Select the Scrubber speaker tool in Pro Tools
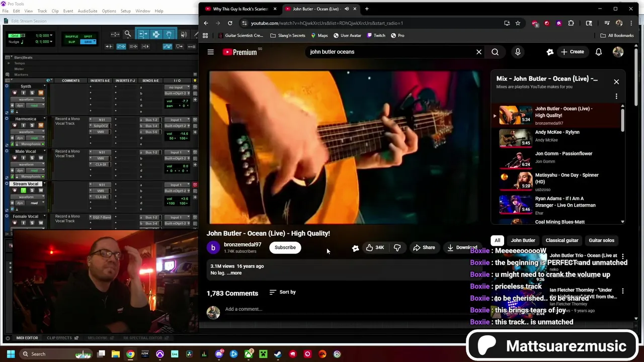This screenshot has height=362, width=644. (x=184, y=34)
